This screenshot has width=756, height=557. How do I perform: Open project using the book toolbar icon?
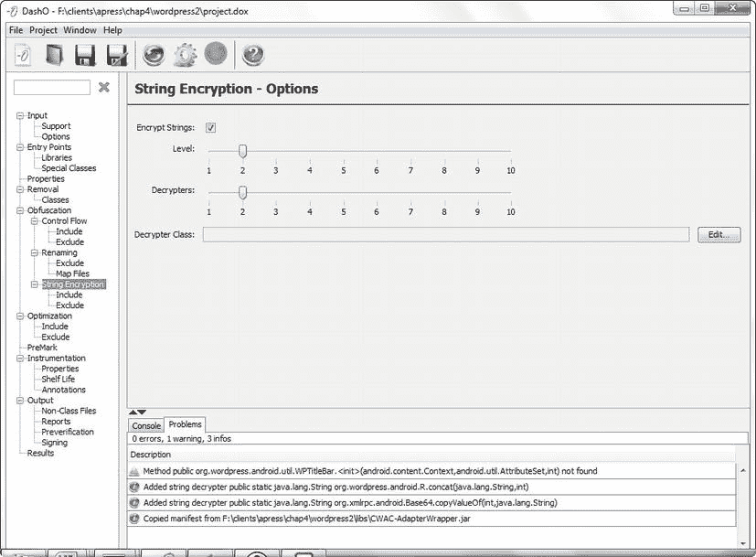pos(55,55)
